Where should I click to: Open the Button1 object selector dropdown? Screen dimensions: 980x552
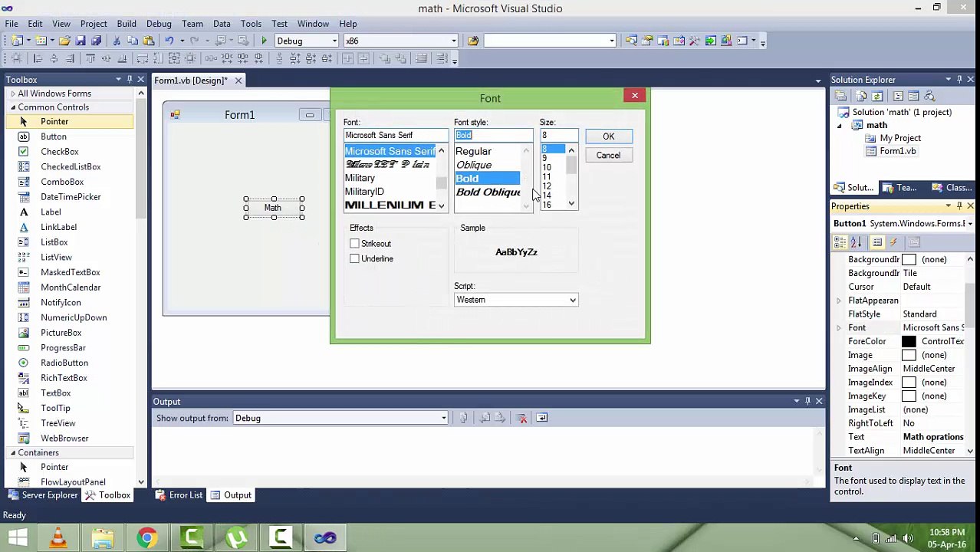pyautogui.click(x=969, y=224)
